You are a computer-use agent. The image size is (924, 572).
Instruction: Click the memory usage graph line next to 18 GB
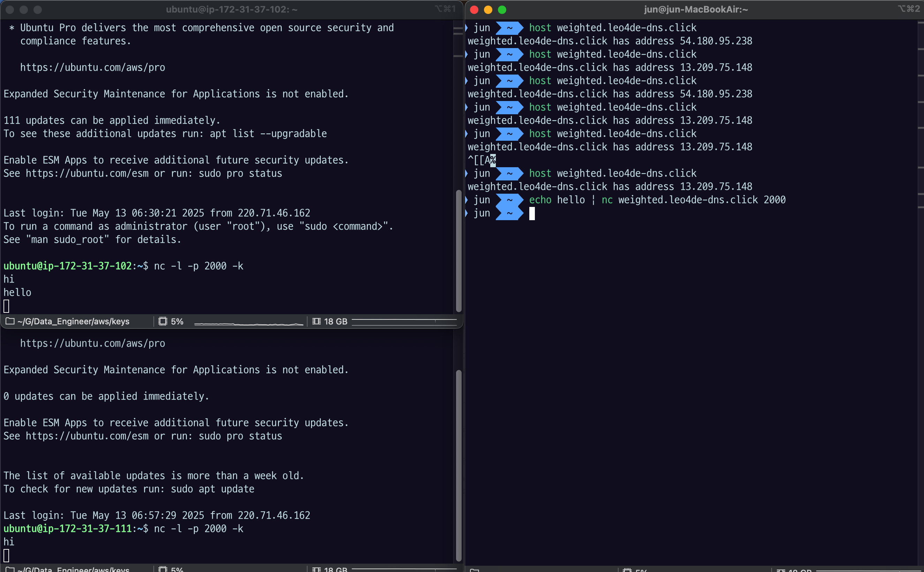404,321
